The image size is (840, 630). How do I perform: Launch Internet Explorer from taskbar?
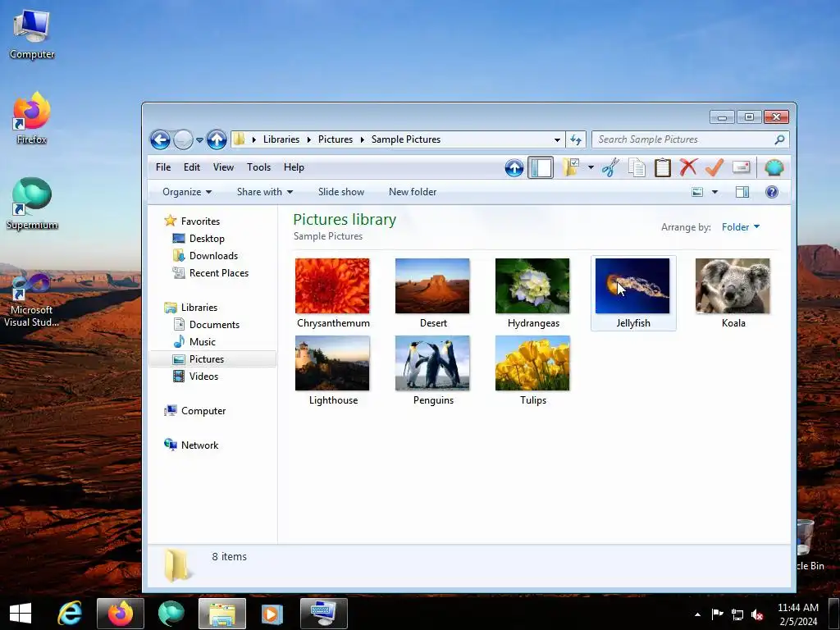pyautogui.click(x=71, y=614)
